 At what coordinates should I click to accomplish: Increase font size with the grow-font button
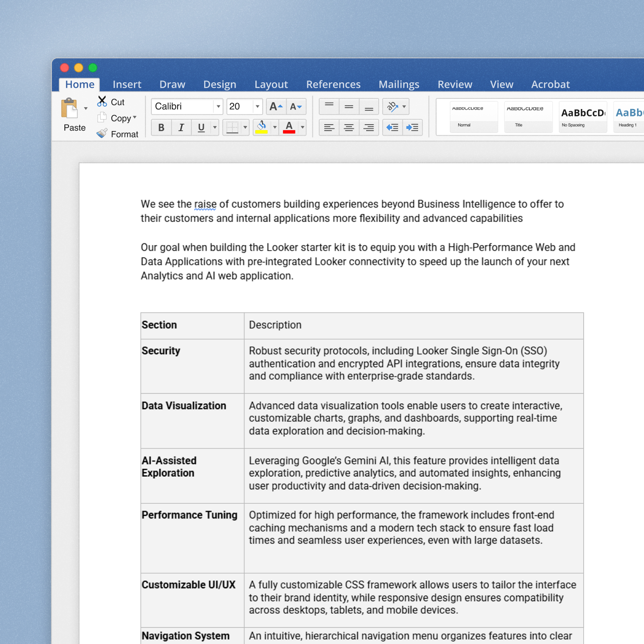point(276,107)
